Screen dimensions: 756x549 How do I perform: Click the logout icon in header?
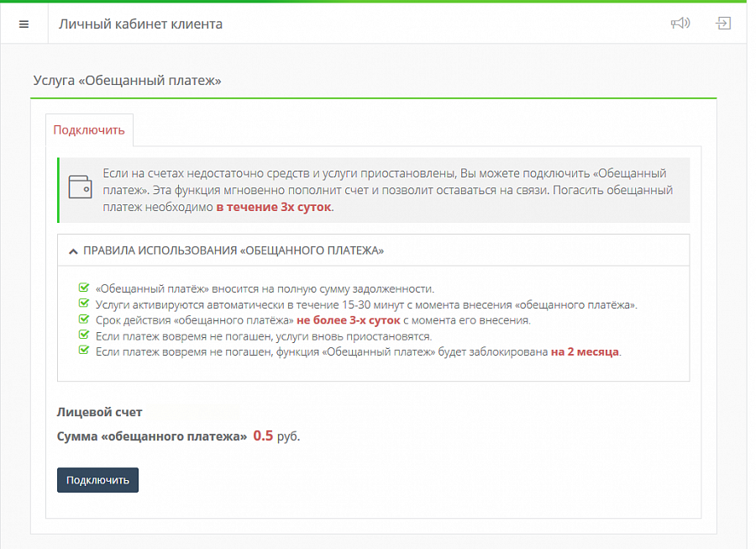723,24
